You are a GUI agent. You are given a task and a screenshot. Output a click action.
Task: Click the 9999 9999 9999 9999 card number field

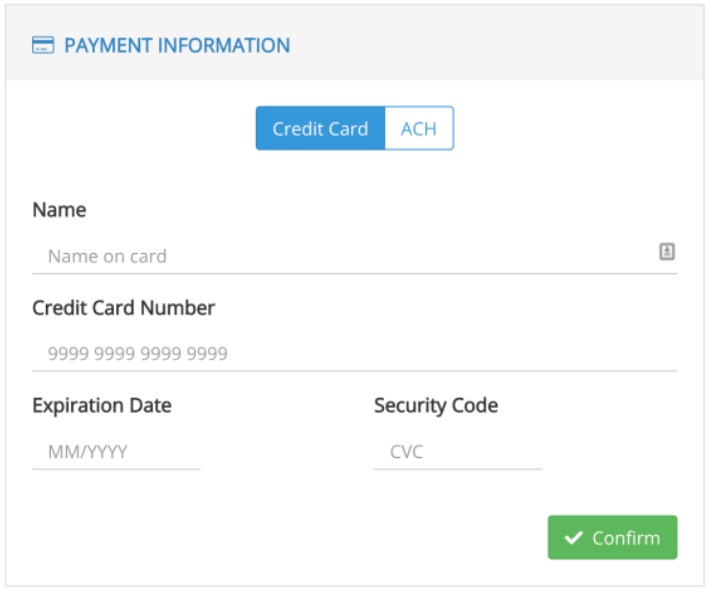click(x=354, y=353)
